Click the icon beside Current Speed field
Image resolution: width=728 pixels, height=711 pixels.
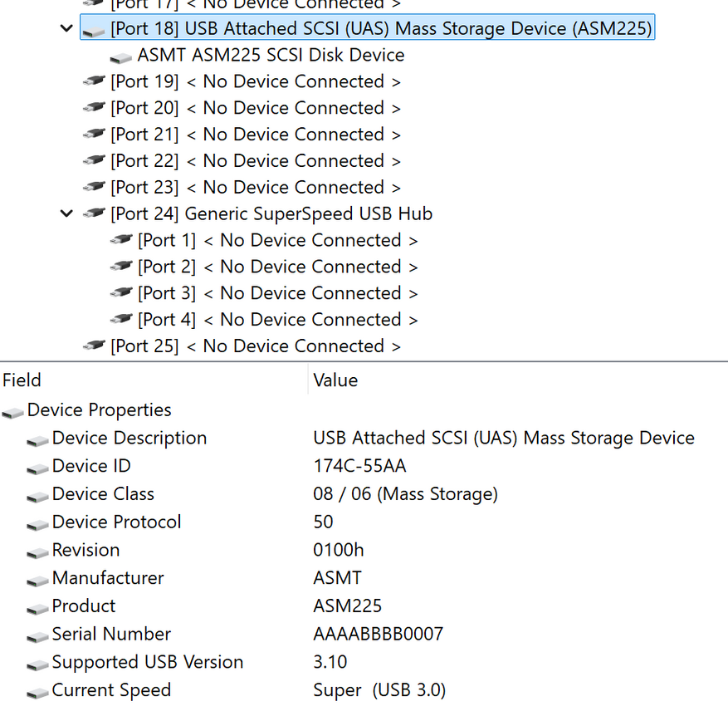37,691
